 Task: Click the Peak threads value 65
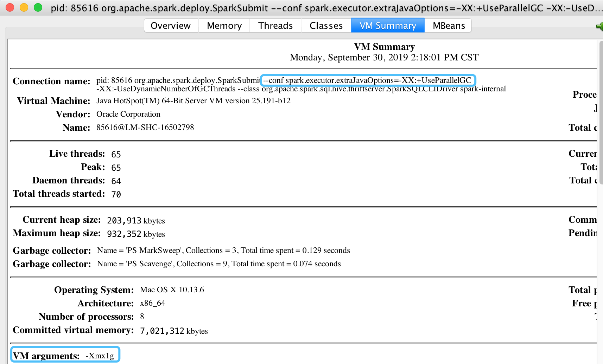coord(116,168)
